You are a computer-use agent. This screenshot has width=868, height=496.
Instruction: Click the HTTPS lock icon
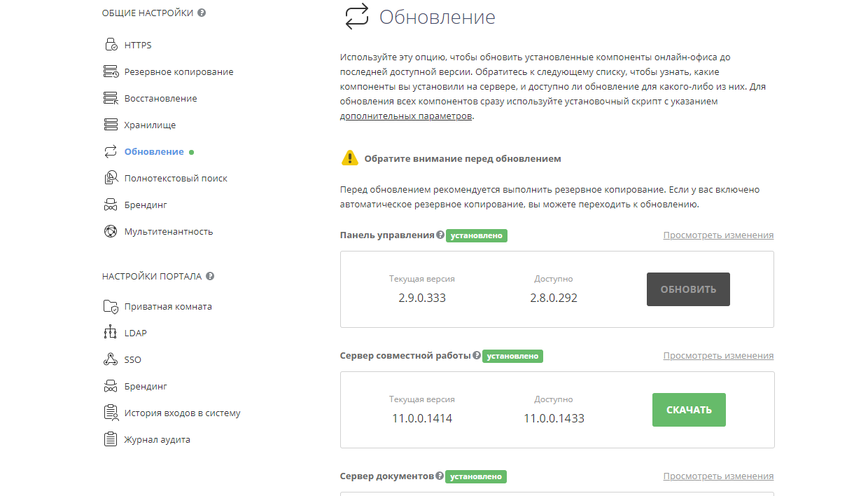pyautogui.click(x=111, y=45)
